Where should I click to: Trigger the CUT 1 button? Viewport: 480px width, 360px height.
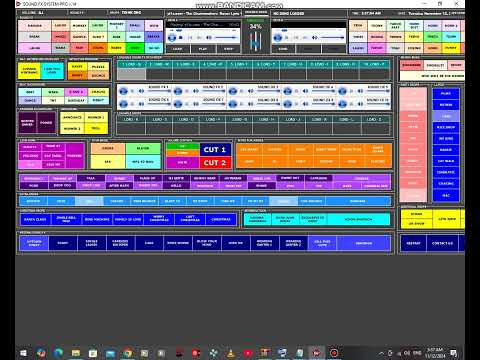(215, 150)
